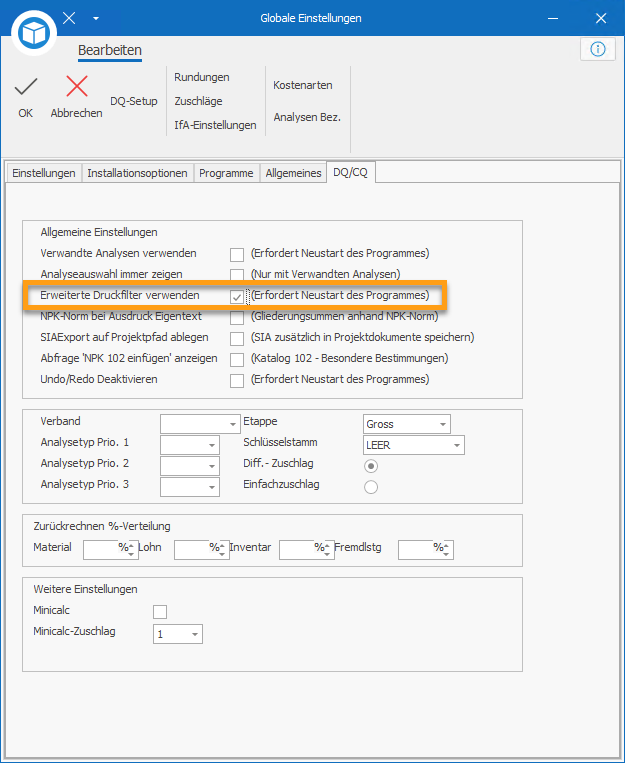The image size is (625, 763).
Task: Enable Verwandte Analysen verwenden checkbox
Action: pyautogui.click(x=237, y=254)
